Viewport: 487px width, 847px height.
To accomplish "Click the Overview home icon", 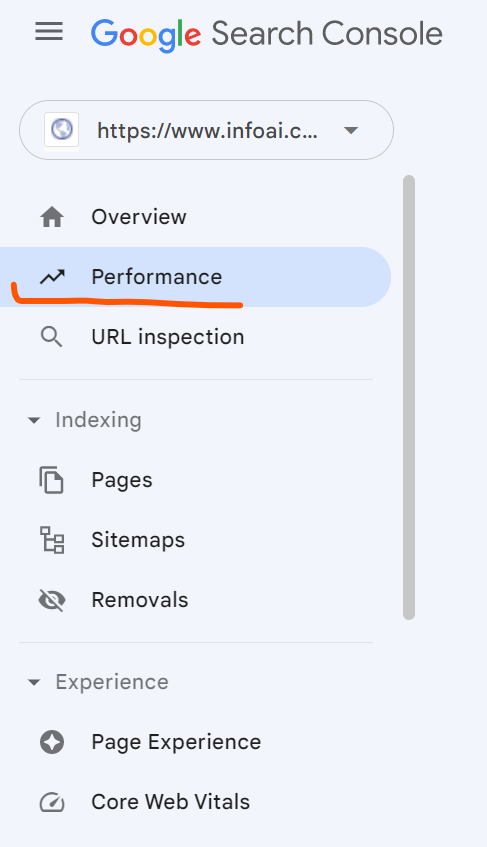I will (52, 217).
